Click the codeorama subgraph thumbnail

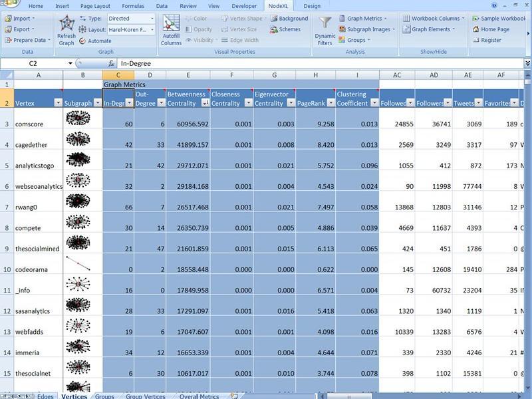(x=78, y=263)
